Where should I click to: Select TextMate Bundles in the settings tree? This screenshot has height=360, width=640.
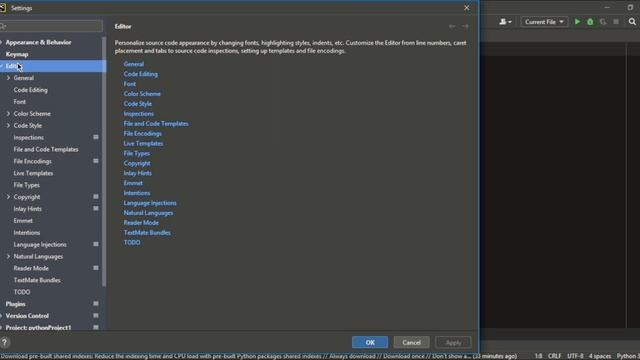coord(37,280)
